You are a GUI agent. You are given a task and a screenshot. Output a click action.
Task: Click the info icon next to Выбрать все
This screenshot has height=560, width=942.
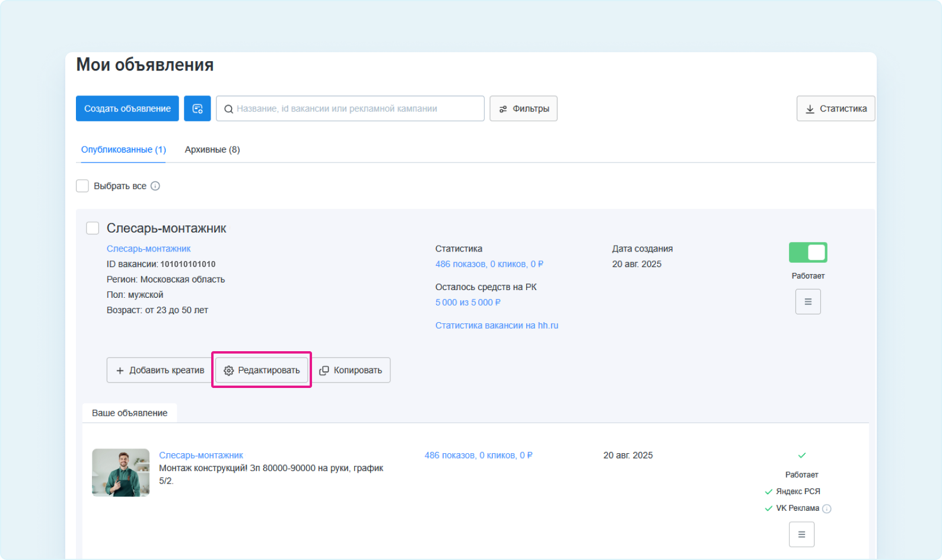click(x=155, y=186)
